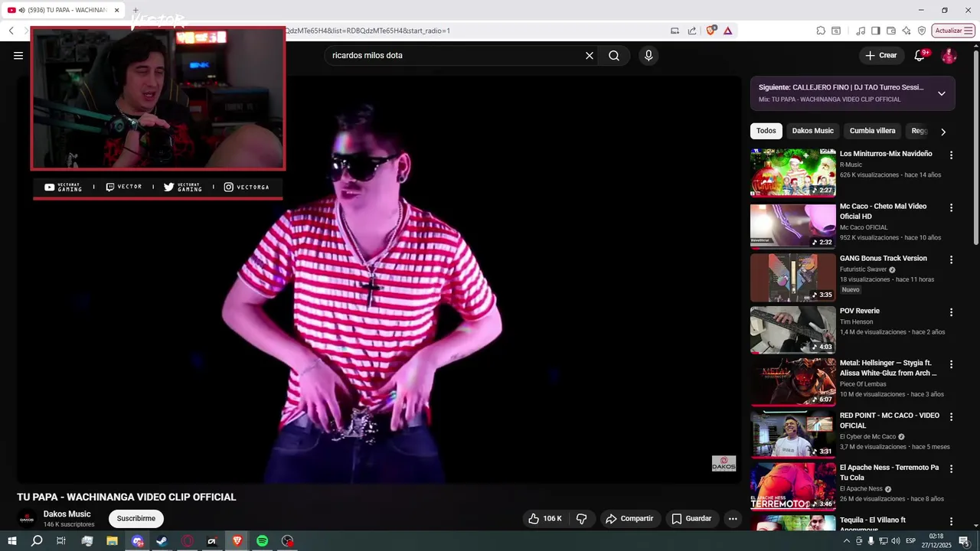This screenshot has width=980, height=551.
Task: Open options for GANG Bonus Track Version
Action: pos(952,259)
